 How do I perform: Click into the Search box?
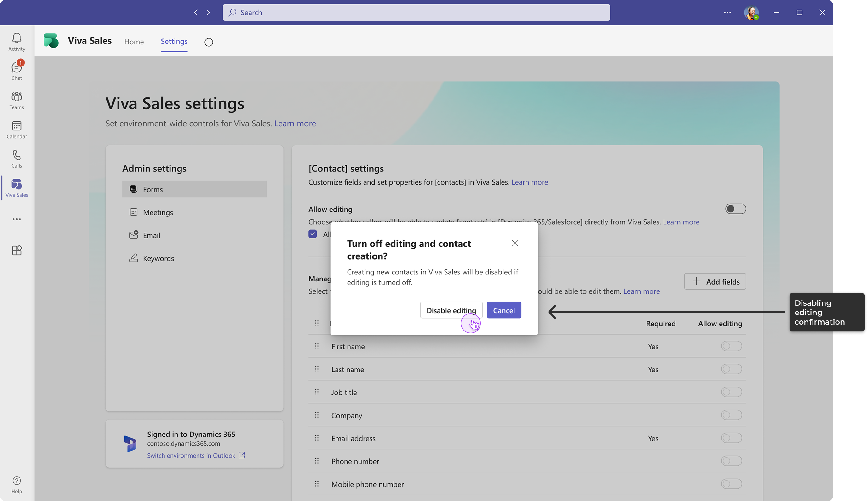[x=416, y=12]
